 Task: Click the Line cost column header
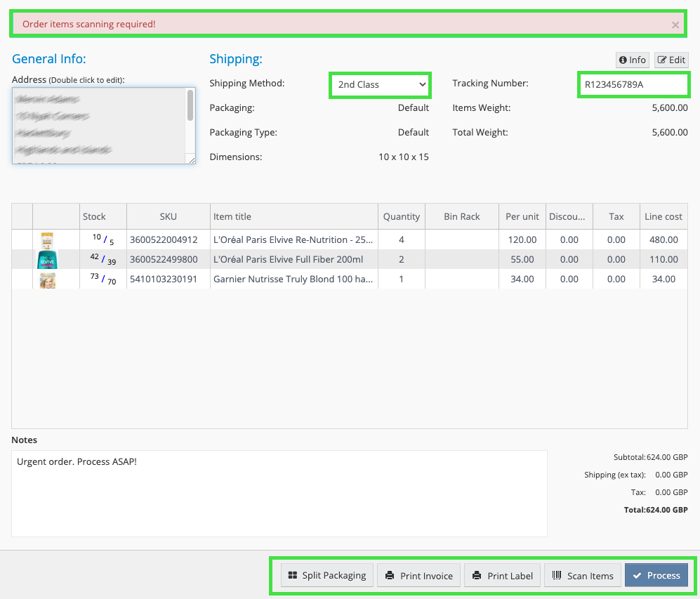pos(663,217)
